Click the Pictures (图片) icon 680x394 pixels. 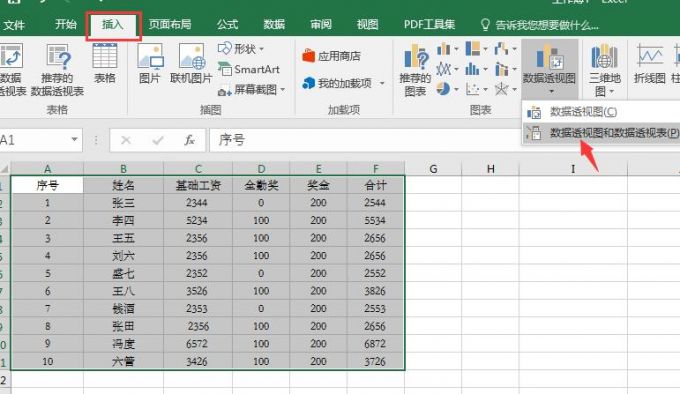(150, 56)
